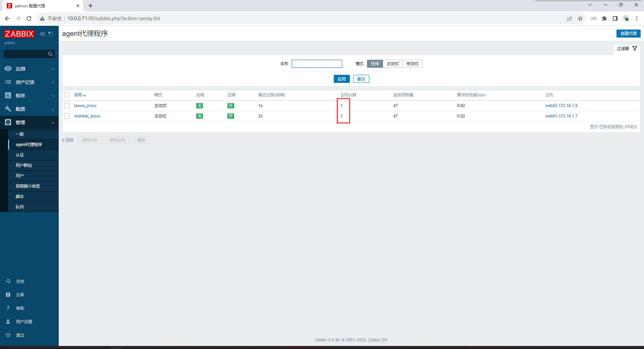Click the sidebar search magnifier icon

point(51,54)
